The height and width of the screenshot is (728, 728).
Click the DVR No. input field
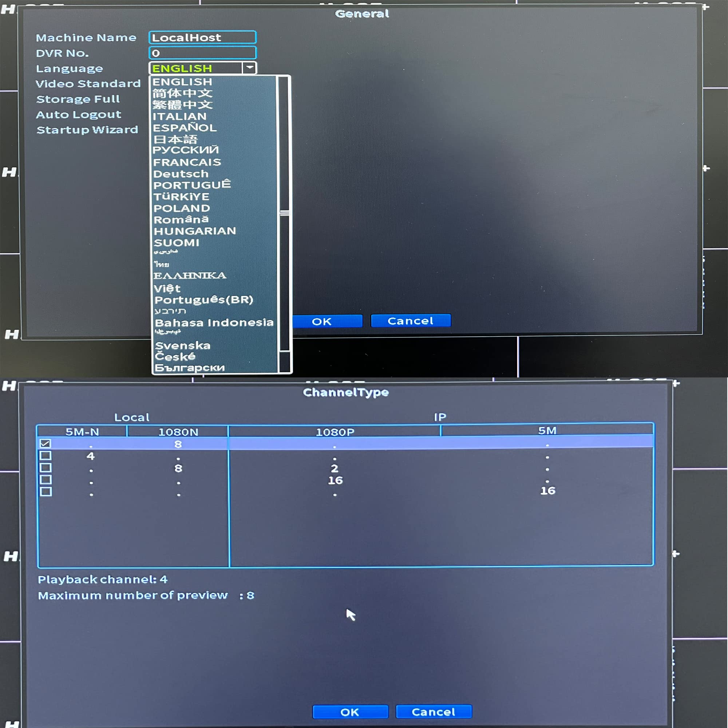pyautogui.click(x=202, y=53)
